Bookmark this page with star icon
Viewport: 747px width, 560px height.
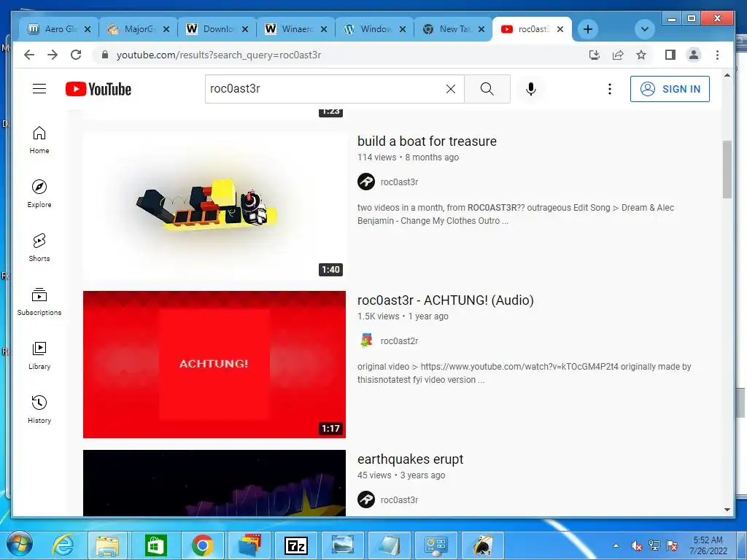(x=641, y=55)
